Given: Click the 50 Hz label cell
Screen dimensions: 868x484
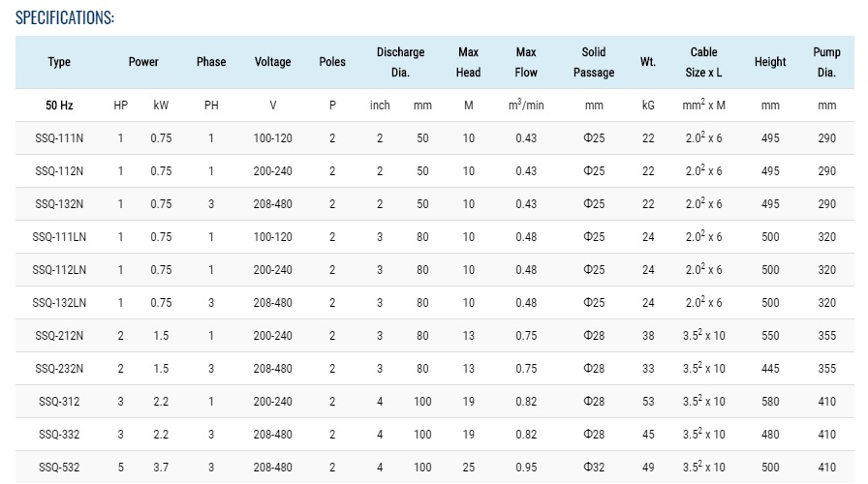Looking at the screenshot, I should click(59, 105).
